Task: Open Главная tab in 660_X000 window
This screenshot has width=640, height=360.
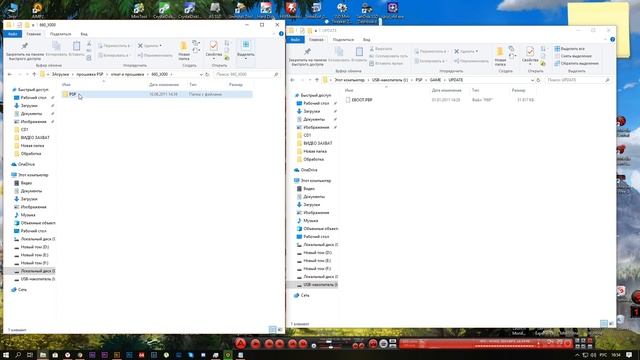Action: pos(33,34)
